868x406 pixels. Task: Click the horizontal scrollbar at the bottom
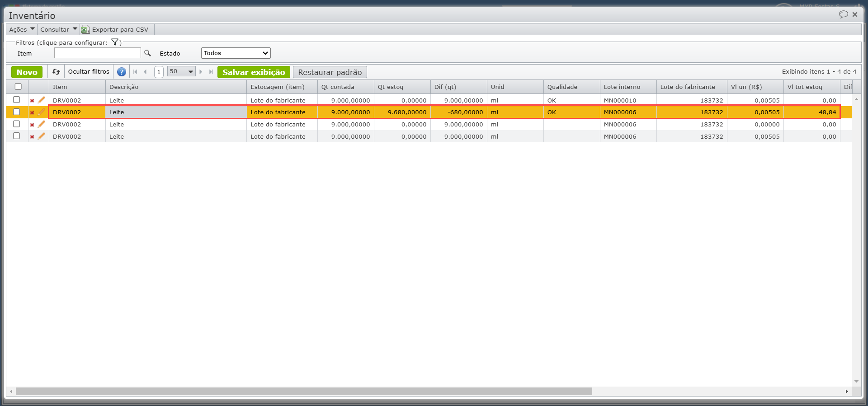pos(304,391)
